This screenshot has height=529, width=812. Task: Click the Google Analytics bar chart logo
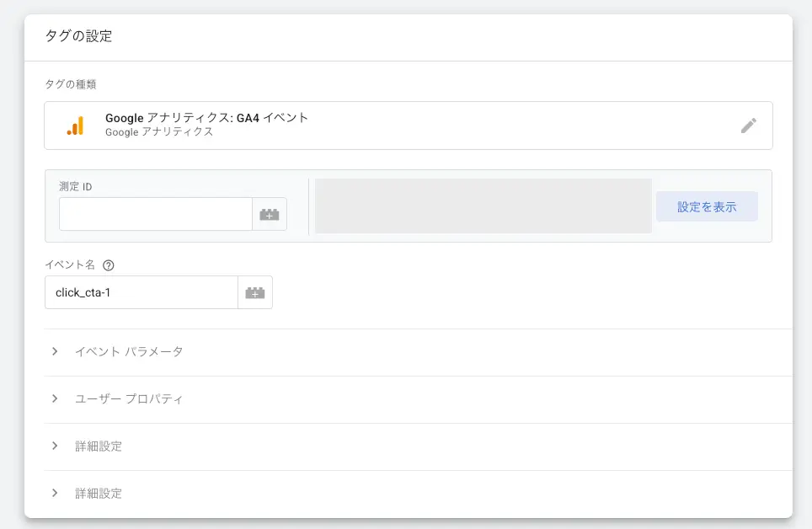76,126
